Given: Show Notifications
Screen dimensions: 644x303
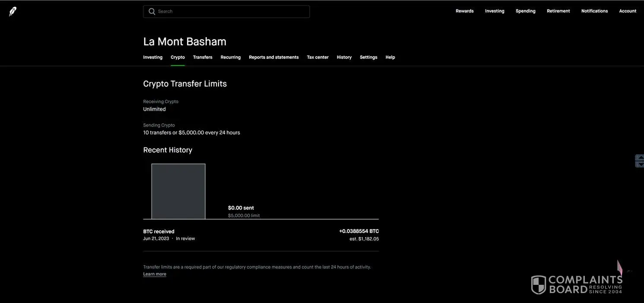Looking at the screenshot, I should click(594, 11).
